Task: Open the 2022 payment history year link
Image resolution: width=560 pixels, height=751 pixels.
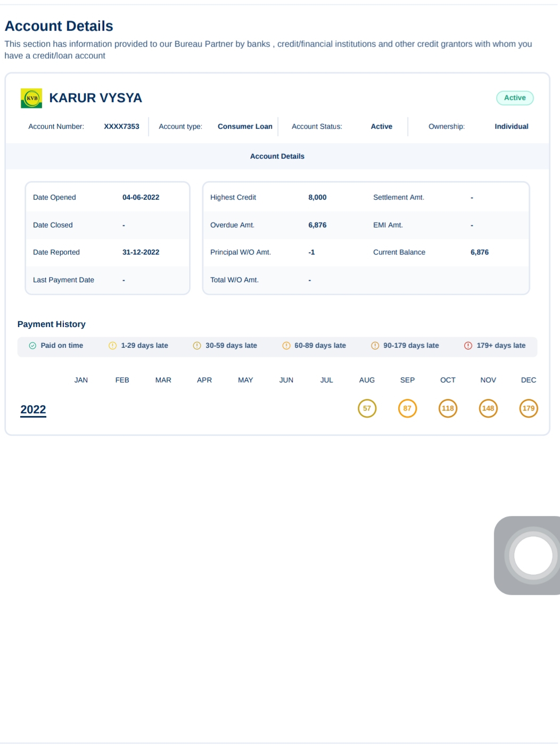Action: [x=33, y=410]
